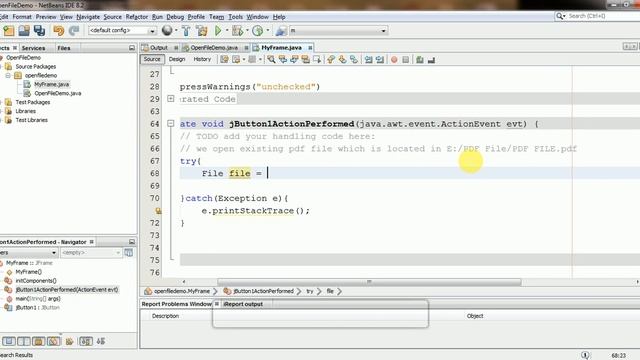Select main(String[] args) in the Navigator

38,299
